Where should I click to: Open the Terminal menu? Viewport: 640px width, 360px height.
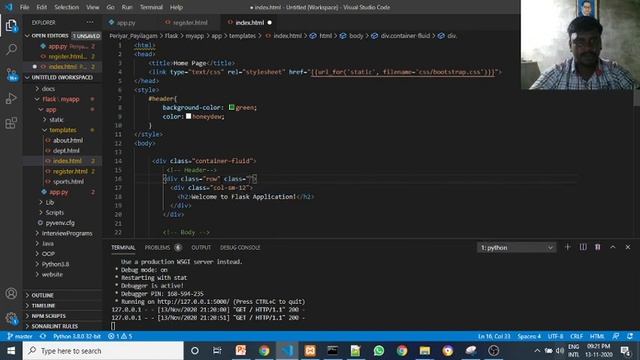[151, 7]
